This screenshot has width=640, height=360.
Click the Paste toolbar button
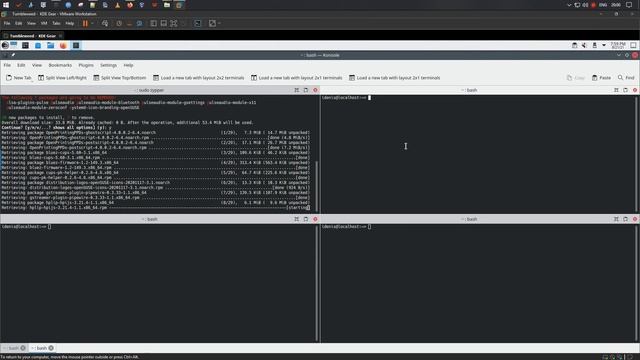pos(601,78)
